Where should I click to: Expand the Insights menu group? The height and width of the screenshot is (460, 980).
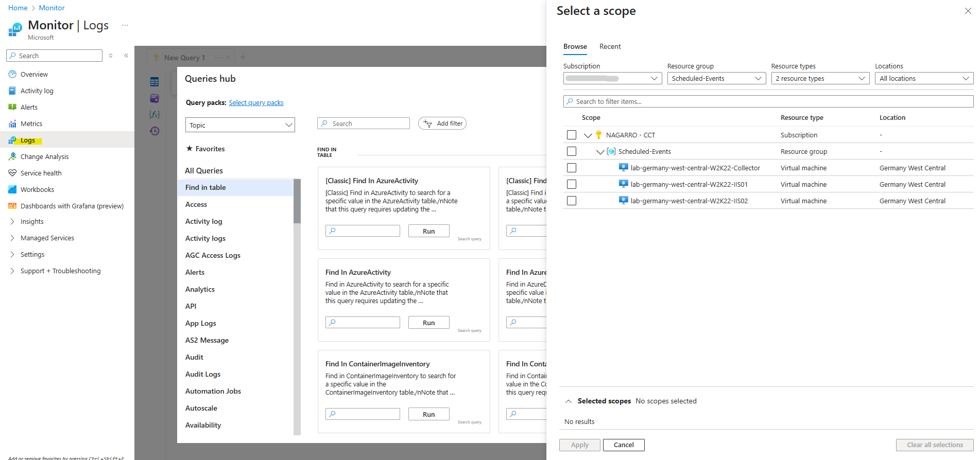[x=12, y=221]
